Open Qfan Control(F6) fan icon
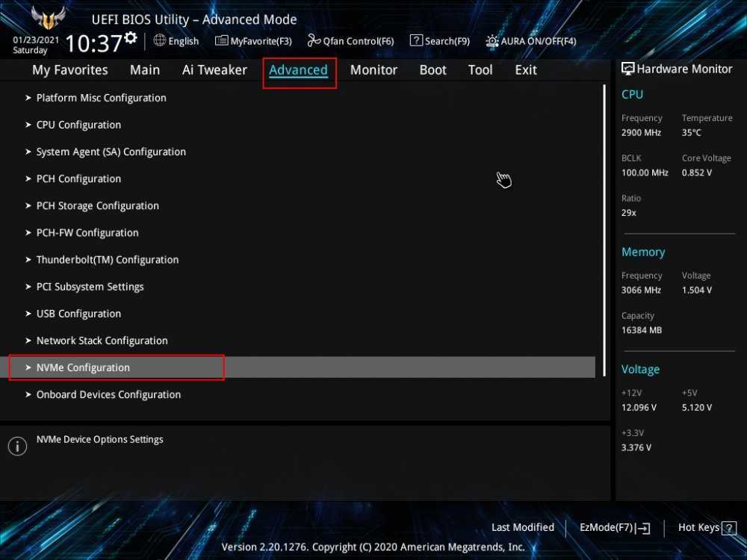This screenshot has width=747, height=560. tap(314, 41)
